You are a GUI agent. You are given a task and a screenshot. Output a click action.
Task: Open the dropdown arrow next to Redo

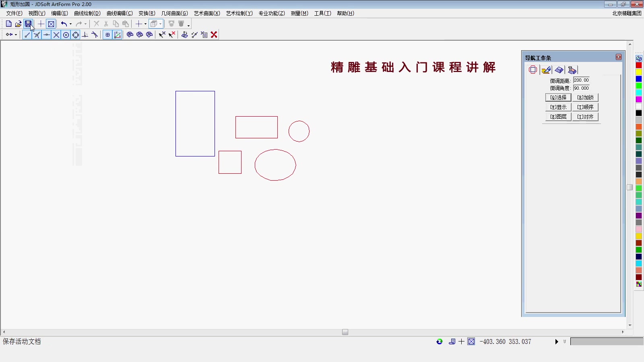pos(86,24)
